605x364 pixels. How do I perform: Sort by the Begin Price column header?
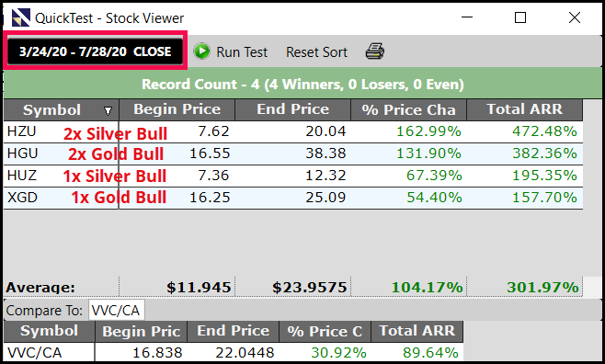pyautogui.click(x=177, y=110)
